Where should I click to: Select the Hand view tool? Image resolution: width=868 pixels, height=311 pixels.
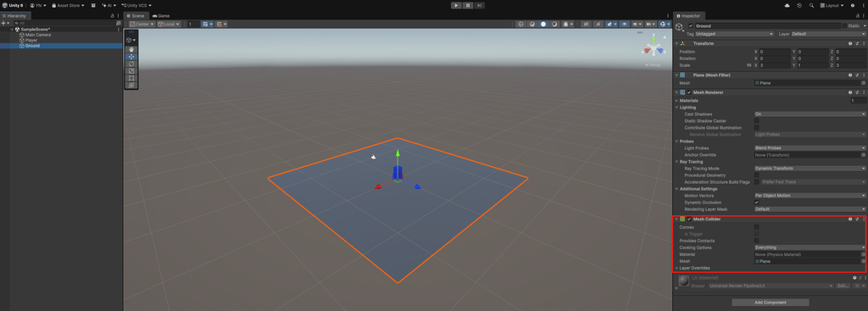(131, 49)
